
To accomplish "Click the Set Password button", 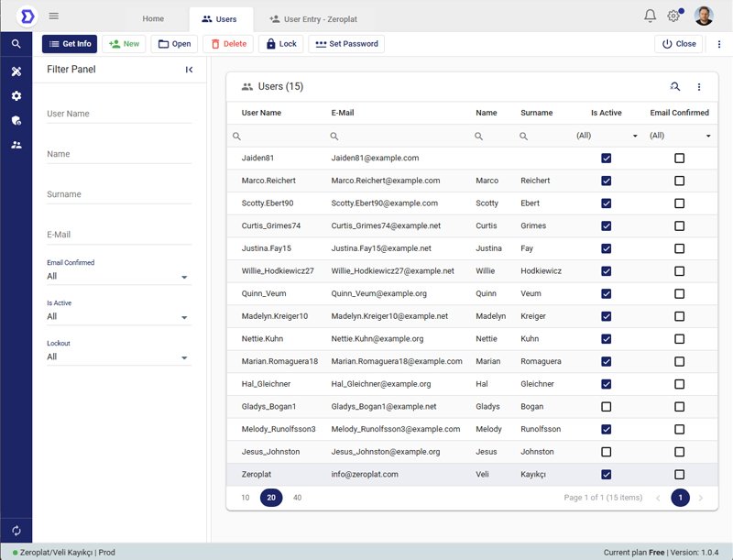I will (x=346, y=44).
